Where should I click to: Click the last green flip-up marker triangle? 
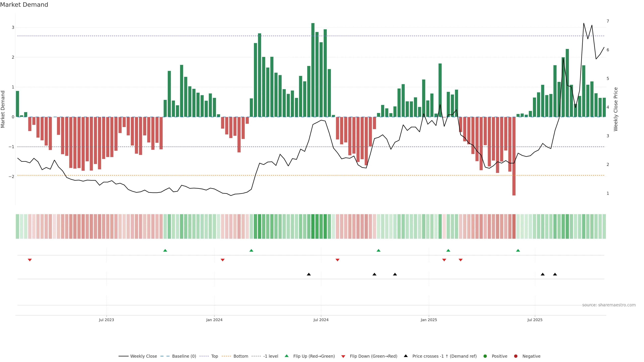(518, 250)
